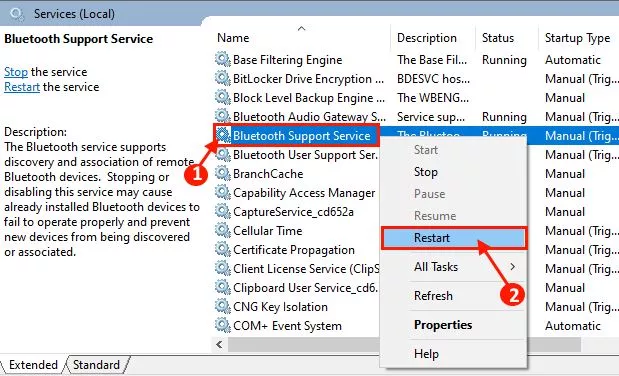Click 'The Base Fil...' description cell
Image resolution: width=619 pixels, height=376 pixels.
tap(432, 60)
